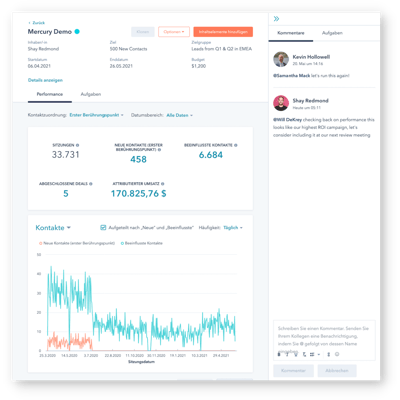Image resolution: width=400 pixels, height=400 pixels.
Task: Toggle bold in comment editor
Action: point(279,354)
